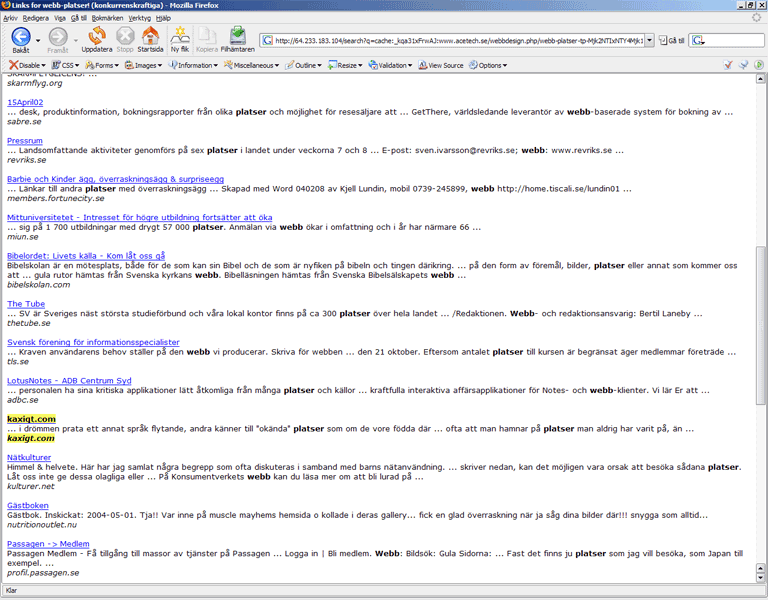Open the Pressrum link

pyautogui.click(x=24, y=141)
